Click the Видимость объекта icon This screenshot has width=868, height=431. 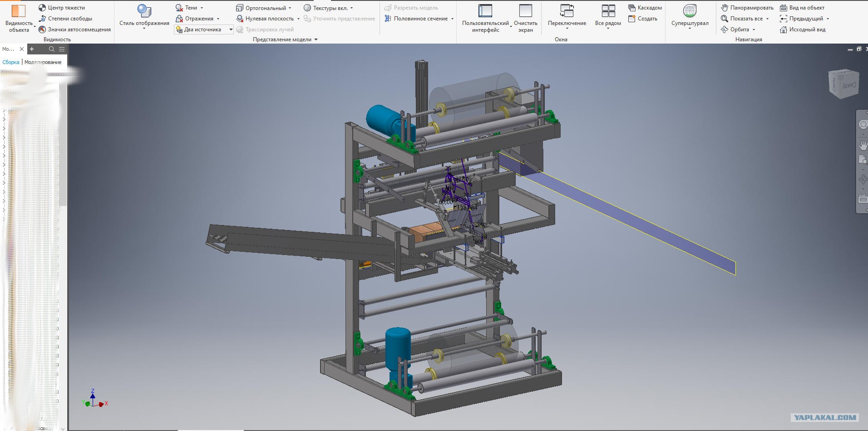tap(19, 11)
